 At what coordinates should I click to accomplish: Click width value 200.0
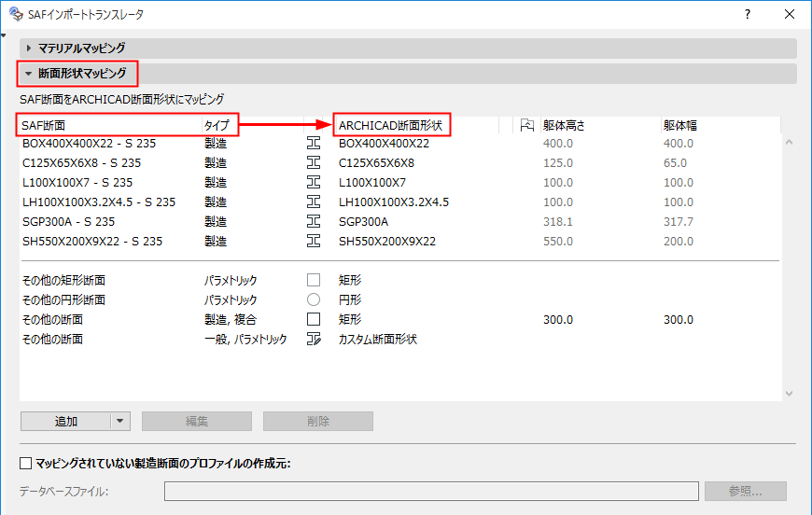coord(679,242)
